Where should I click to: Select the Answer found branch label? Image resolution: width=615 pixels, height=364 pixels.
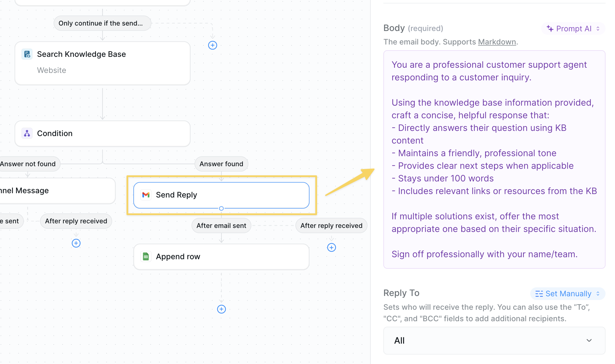coord(221,164)
